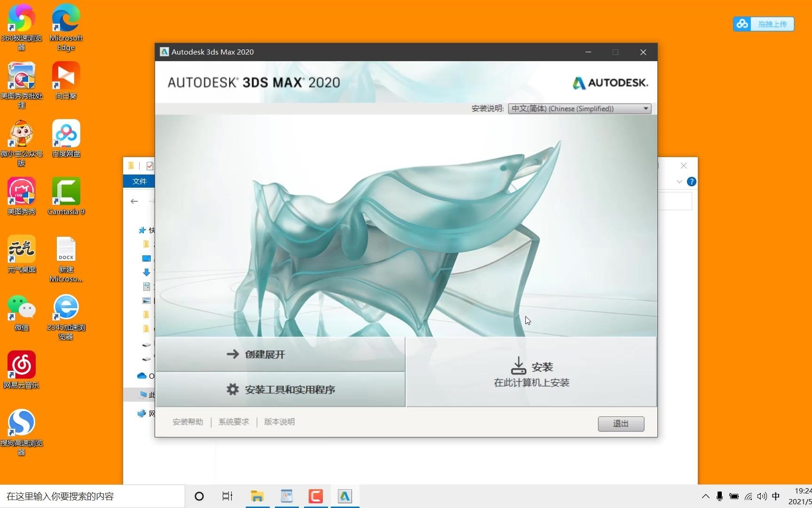Image resolution: width=812 pixels, height=508 pixels.
Task: Open the 系统要求 link
Action: 234,422
